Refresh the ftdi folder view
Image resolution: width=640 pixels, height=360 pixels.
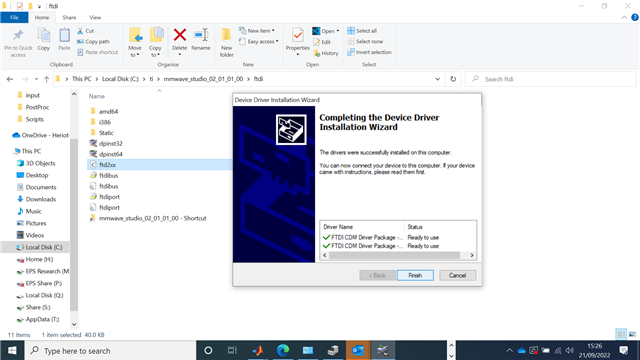click(453, 79)
